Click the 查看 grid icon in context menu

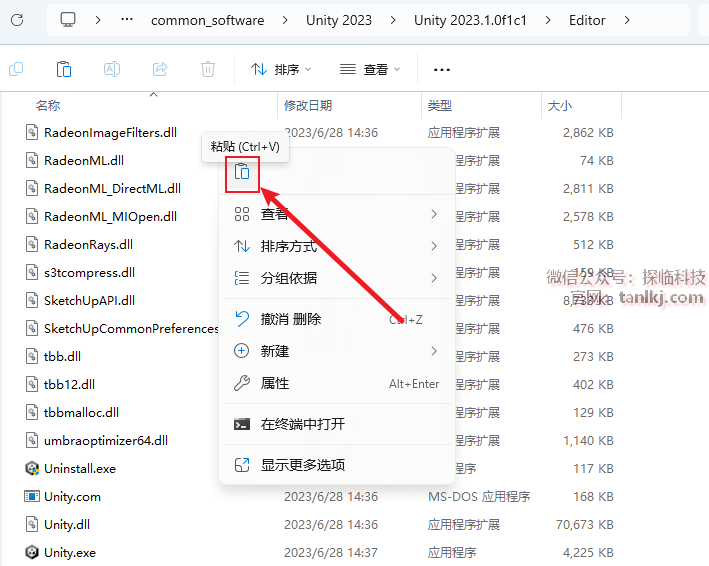[x=242, y=214]
